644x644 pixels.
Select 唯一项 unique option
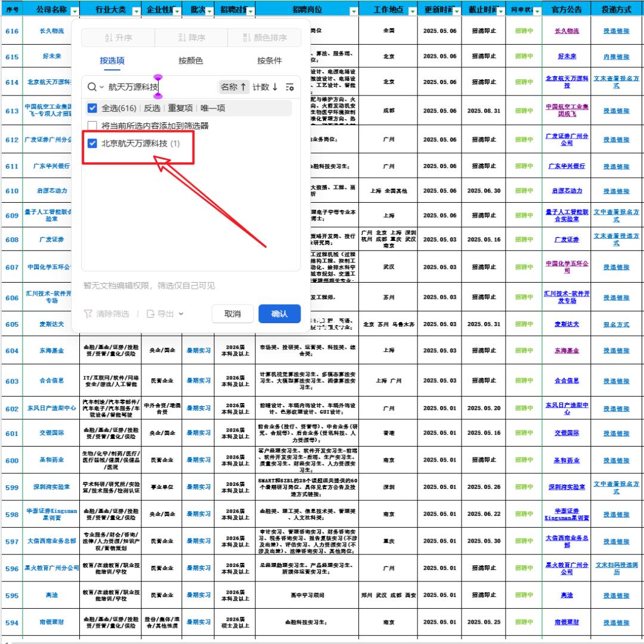[213, 108]
